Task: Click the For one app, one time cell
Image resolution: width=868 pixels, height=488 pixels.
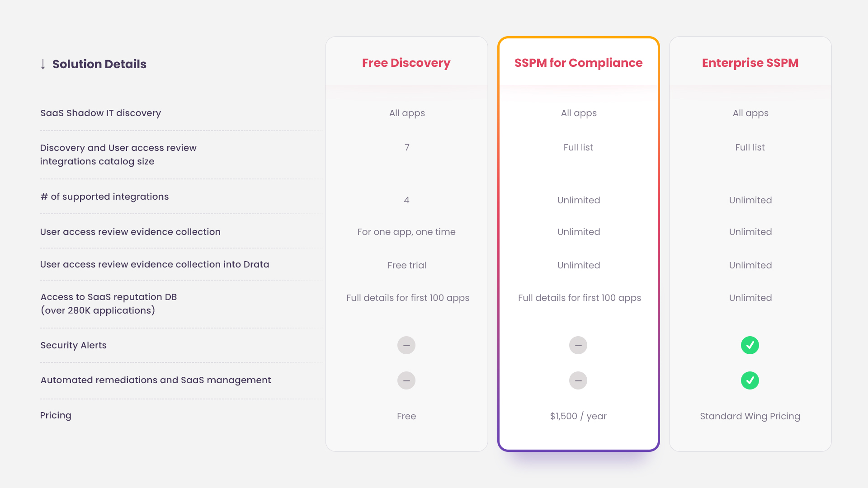Action: [x=406, y=232]
